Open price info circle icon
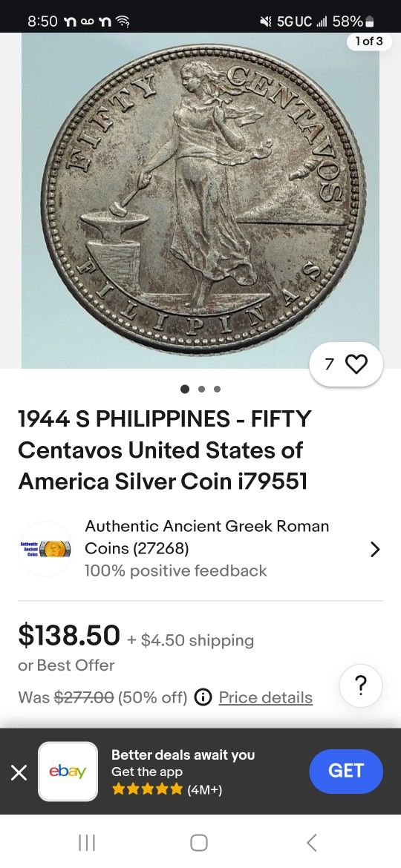The height and width of the screenshot is (868, 401). pos(203,697)
